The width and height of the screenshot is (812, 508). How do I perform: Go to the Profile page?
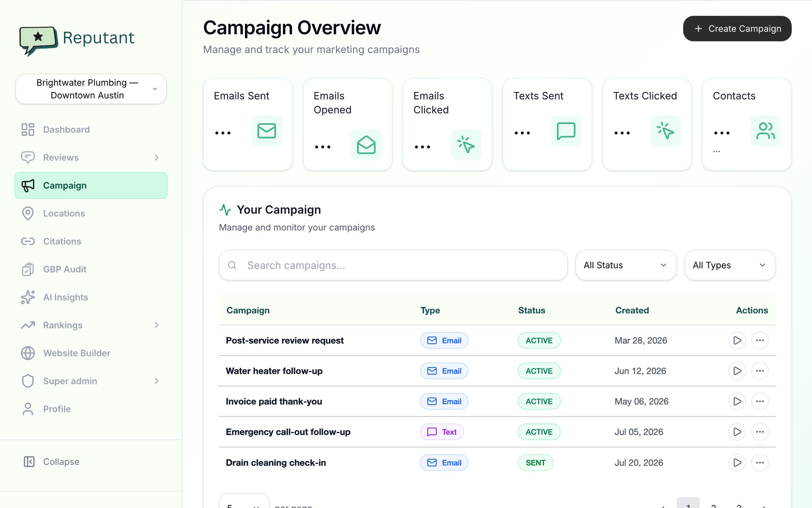point(91,409)
